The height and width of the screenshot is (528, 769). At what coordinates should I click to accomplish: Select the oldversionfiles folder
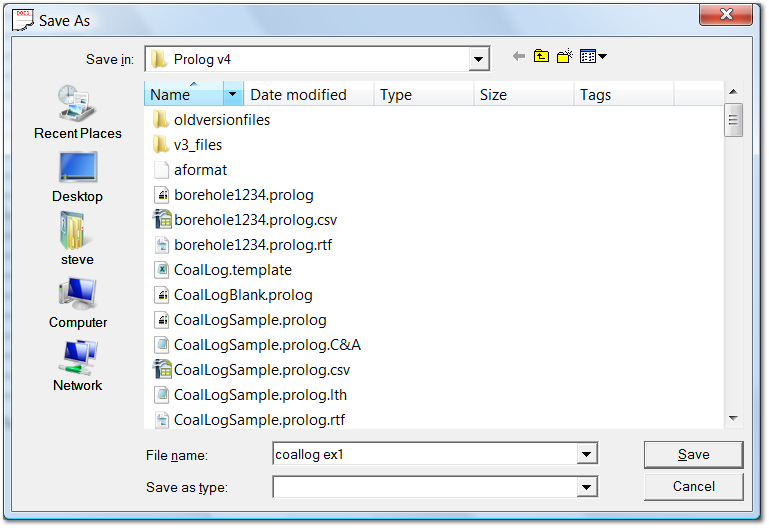tap(221, 120)
